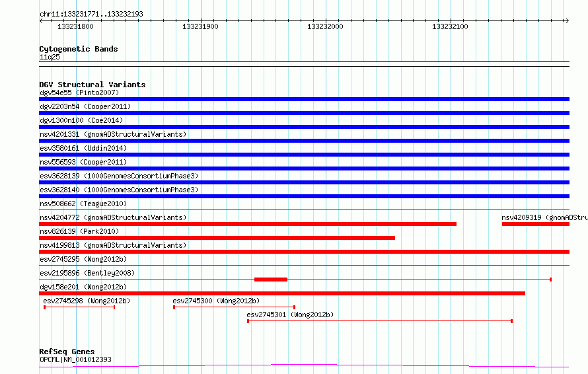Click the RefSeq Genes track heading
Screen dimensions: 588x374
(67, 352)
